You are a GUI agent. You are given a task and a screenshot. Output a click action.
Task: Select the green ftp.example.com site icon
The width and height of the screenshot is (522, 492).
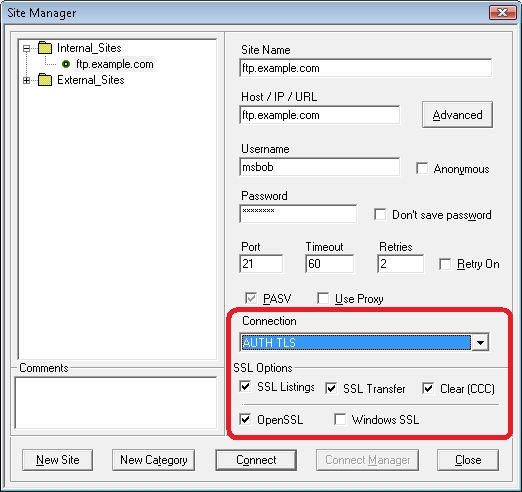point(66,64)
